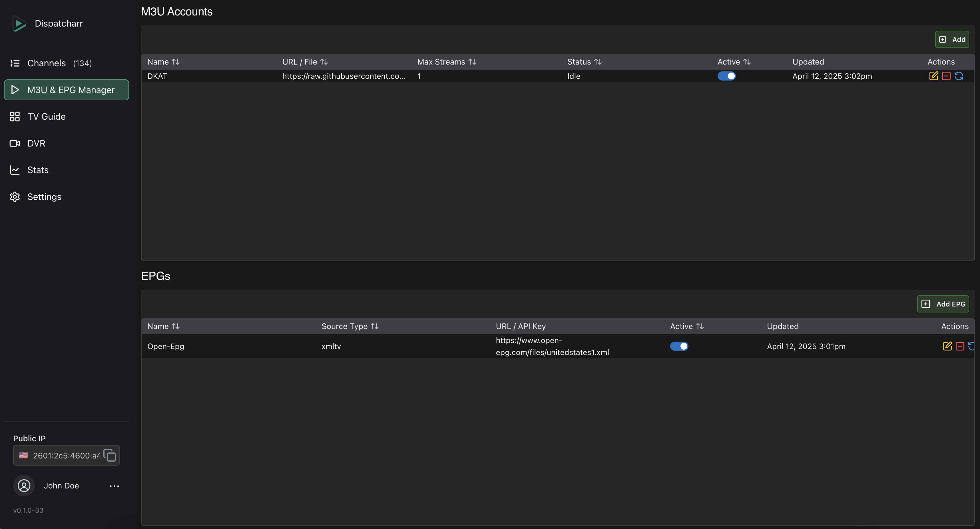Copy the public IP address
This screenshot has width=980, height=529.
coord(110,455)
